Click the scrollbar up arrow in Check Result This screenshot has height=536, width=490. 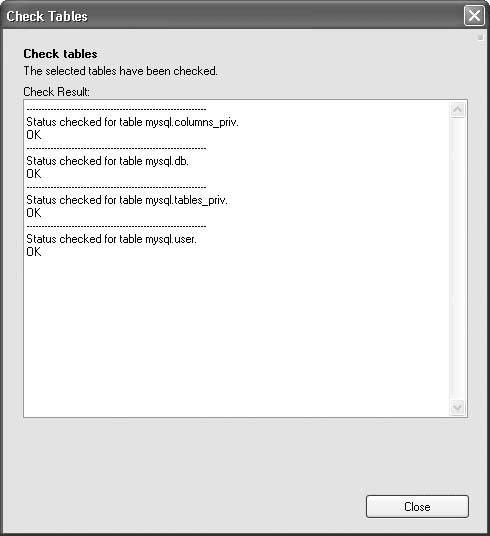pyautogui.click(x=458, y=110)
